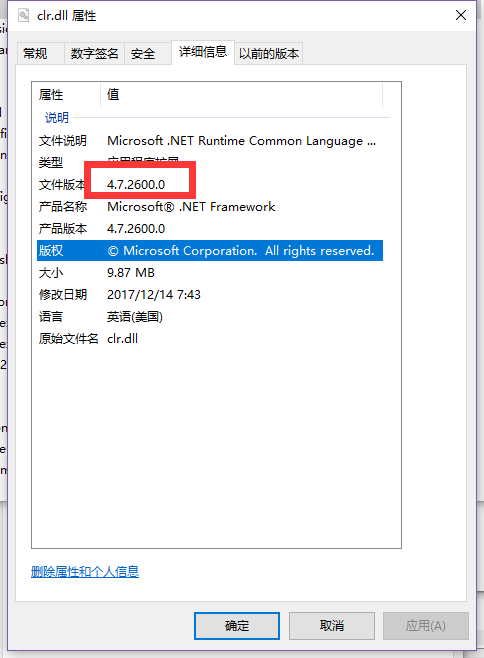Select the 语言 英语(美国) row
This screenshot has height=658, width=484.
(210, 316)
